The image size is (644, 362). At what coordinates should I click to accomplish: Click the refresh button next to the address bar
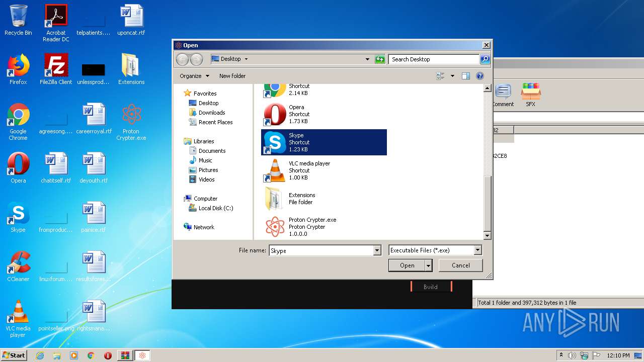(x=380, y=59)
